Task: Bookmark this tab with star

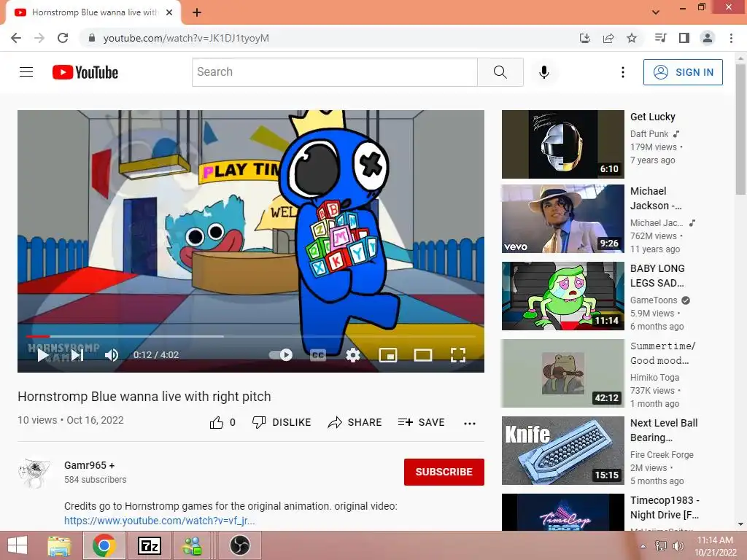Action: [632, 38]
